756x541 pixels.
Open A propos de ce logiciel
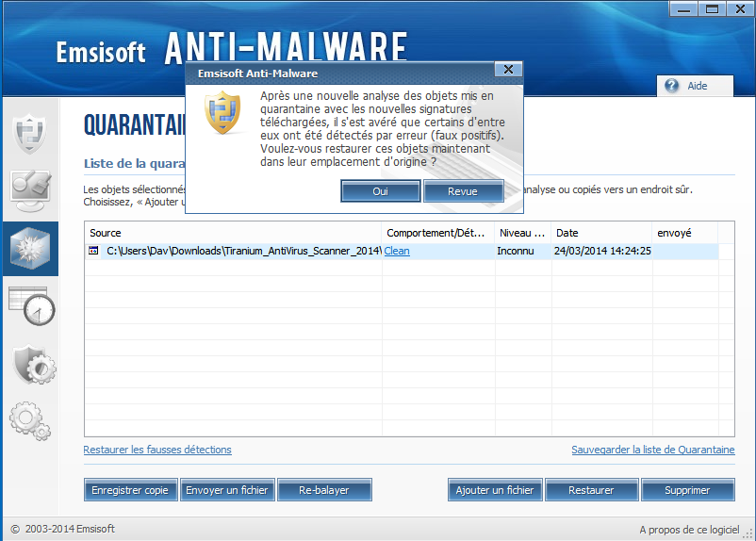(x=689, y=530)
